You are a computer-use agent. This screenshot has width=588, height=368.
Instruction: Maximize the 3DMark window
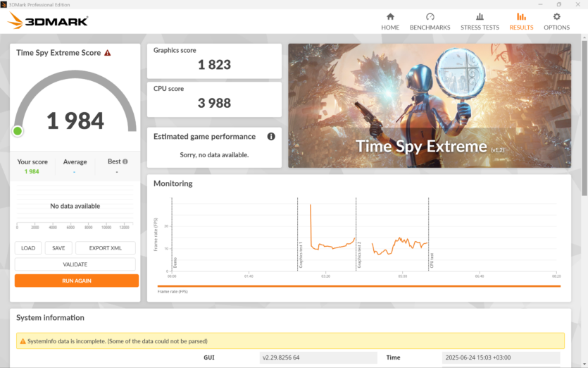click(558, 4)
